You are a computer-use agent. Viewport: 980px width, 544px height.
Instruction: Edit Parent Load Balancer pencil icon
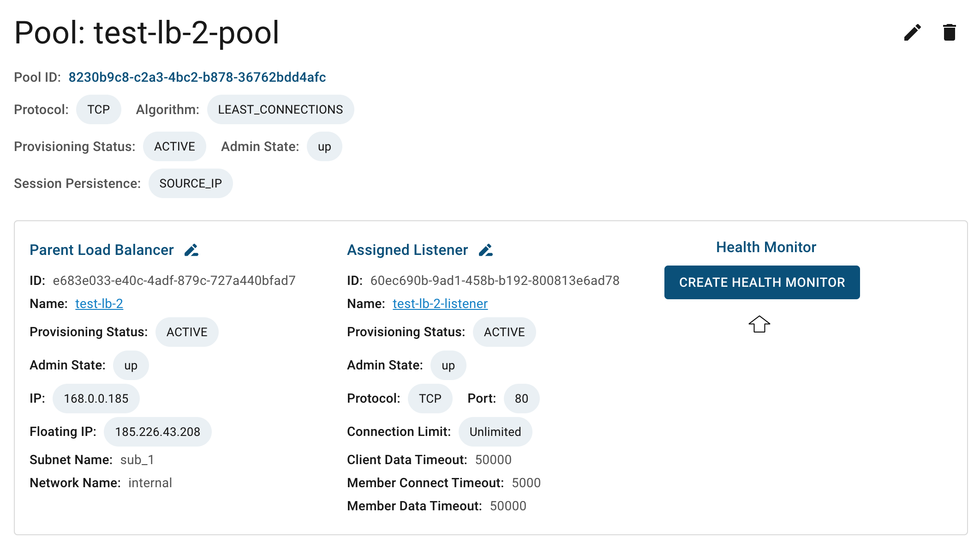191,250
